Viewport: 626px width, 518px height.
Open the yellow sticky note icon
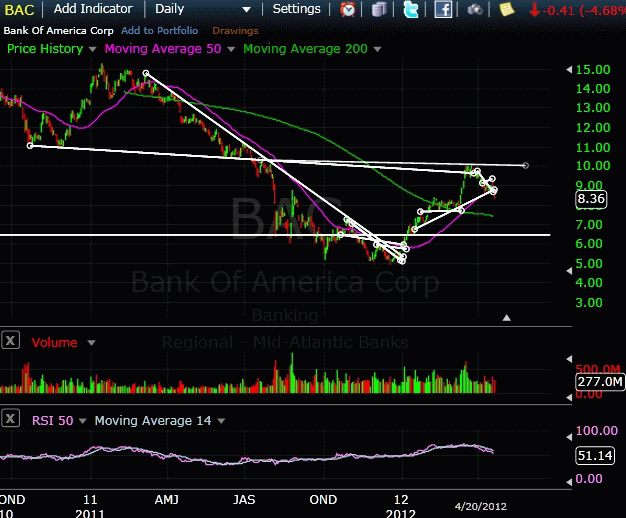coord(507,10)
